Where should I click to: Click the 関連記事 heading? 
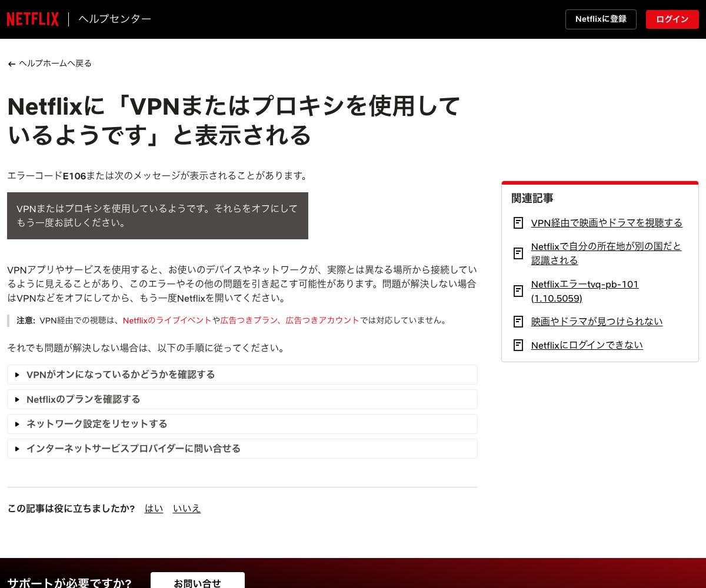(532, 199)
